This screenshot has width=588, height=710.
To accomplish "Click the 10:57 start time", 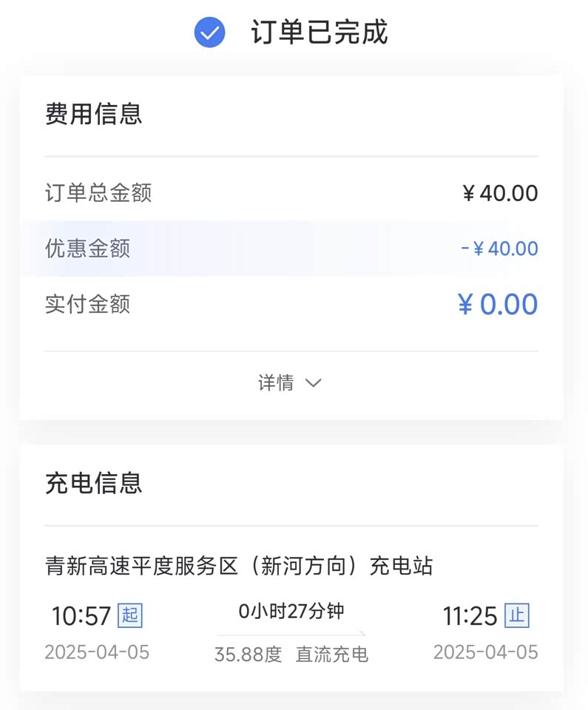I will (x=81, y=615).
